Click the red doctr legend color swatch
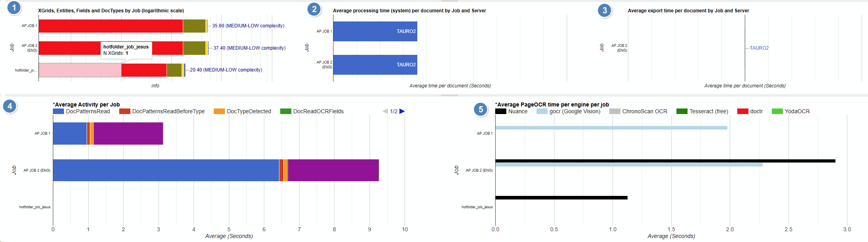The image size is (868, 242). (742, 111)
